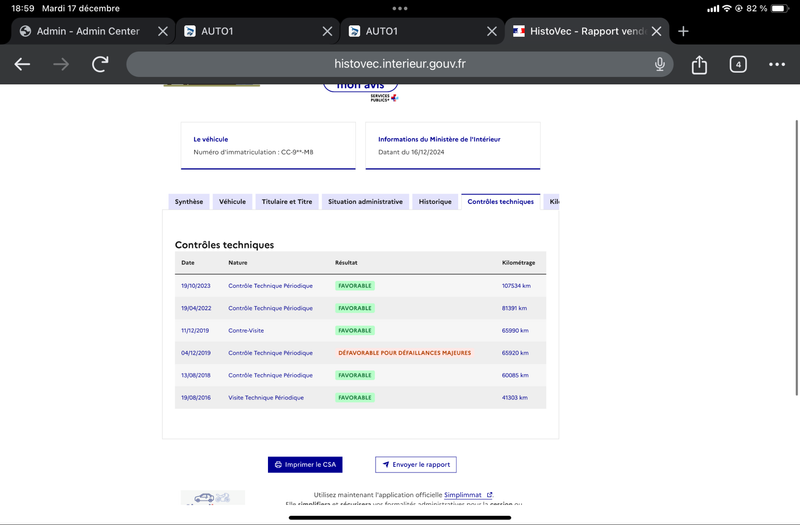Click the Date column header
The height and width of the screenshot is (525, 800).
click(188, 263)
